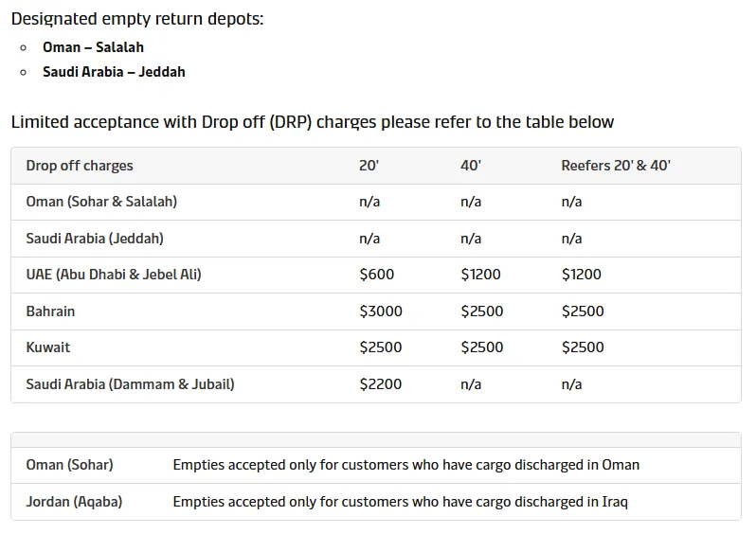Click the 20' column header
This screenshot has width=756, height=534.
(x=369, y=166)
